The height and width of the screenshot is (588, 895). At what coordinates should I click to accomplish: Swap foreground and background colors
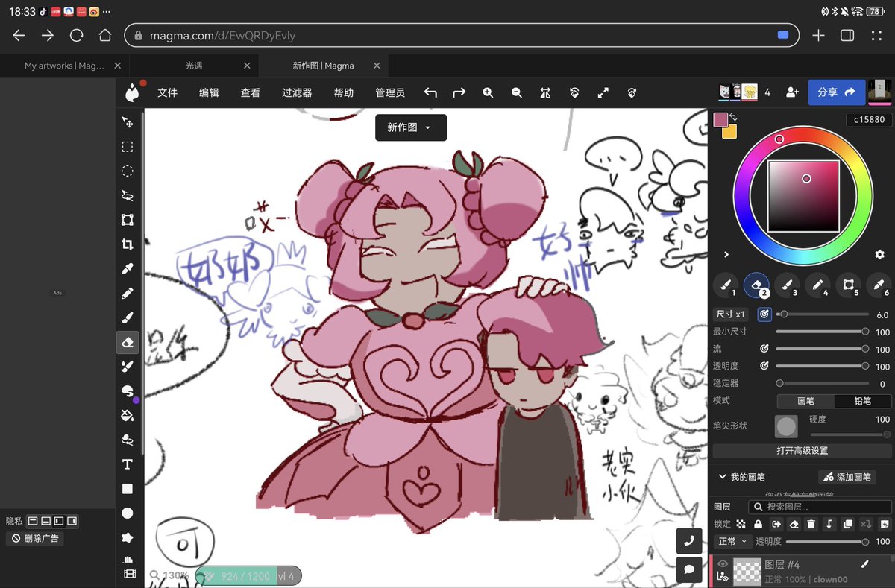click(733, 117)
